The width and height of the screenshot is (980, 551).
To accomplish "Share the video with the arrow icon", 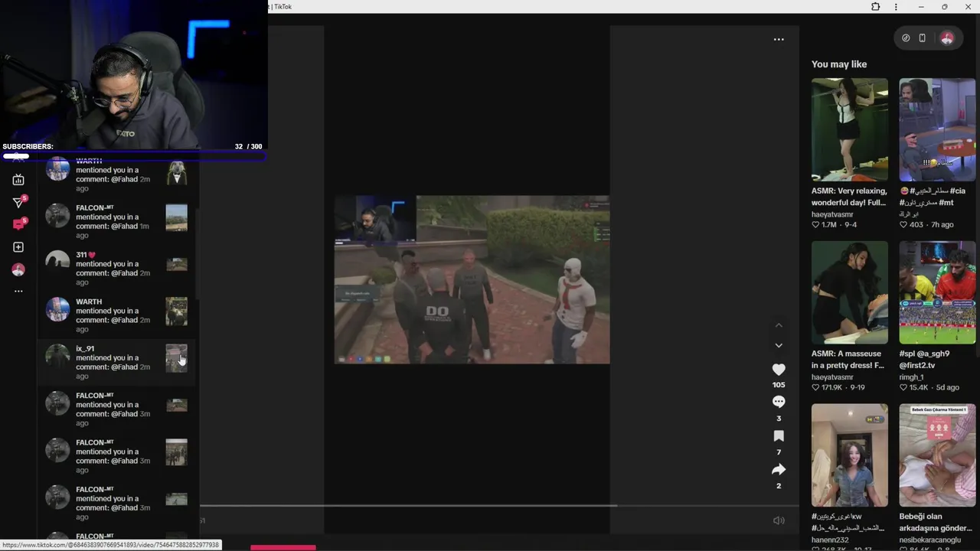I will pos(779,470).
